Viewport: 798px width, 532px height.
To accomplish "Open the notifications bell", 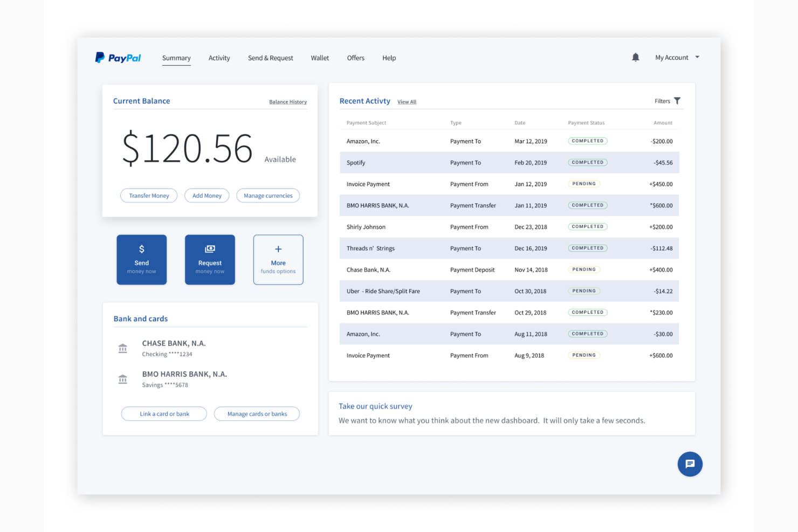I will pyautogui.click(x=636, y=57).
